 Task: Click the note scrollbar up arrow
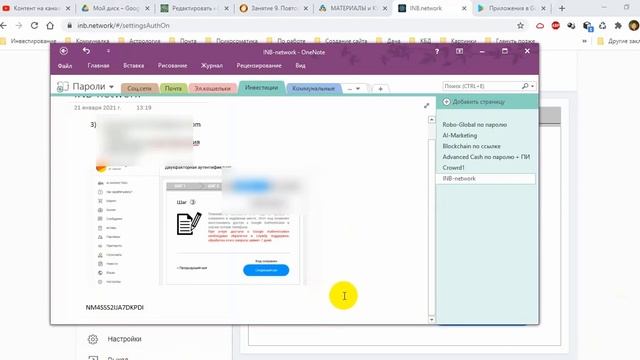point(432,120)
